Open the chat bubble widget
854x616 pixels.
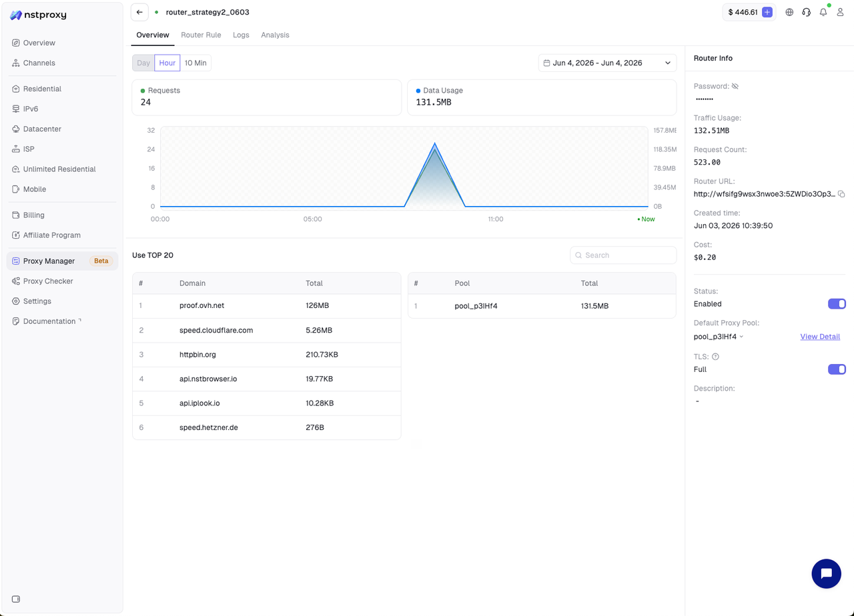point(826,573)
